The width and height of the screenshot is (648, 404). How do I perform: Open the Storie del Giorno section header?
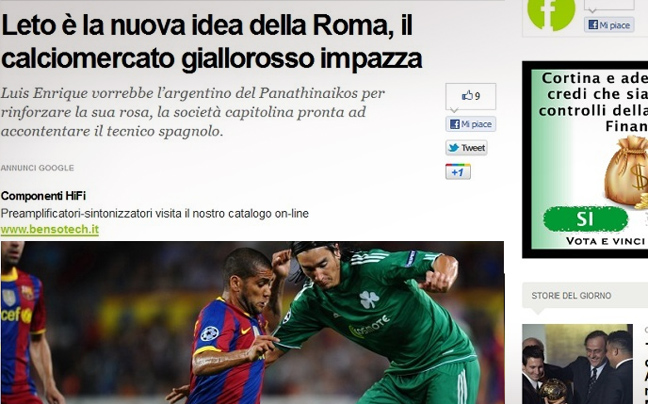pyautogui.click(x=571, y=296)
